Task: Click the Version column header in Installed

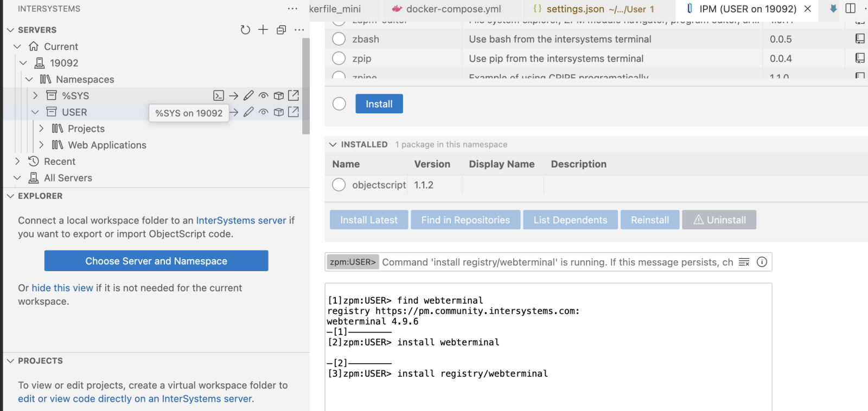Action: tap(432, 164)
